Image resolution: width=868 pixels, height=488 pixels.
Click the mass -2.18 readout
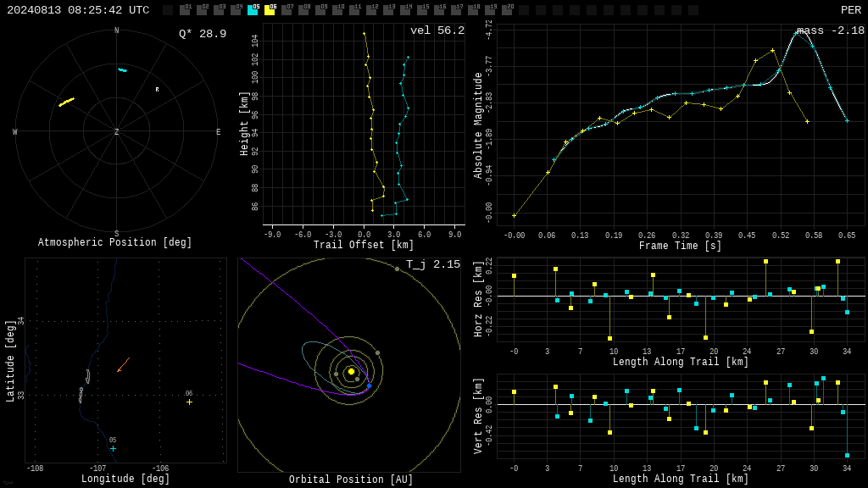[831, 30]
